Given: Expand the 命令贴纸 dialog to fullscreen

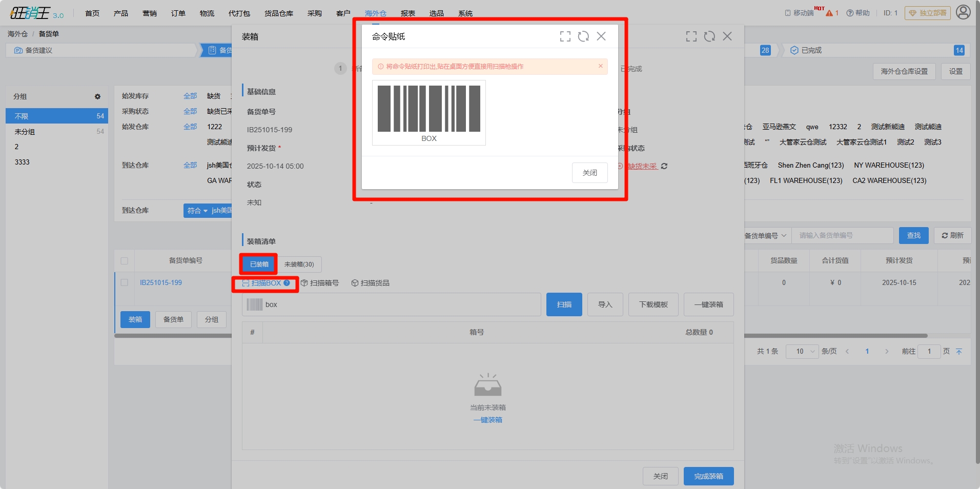Looking at the screenshot, I should [x=565, y=36].
